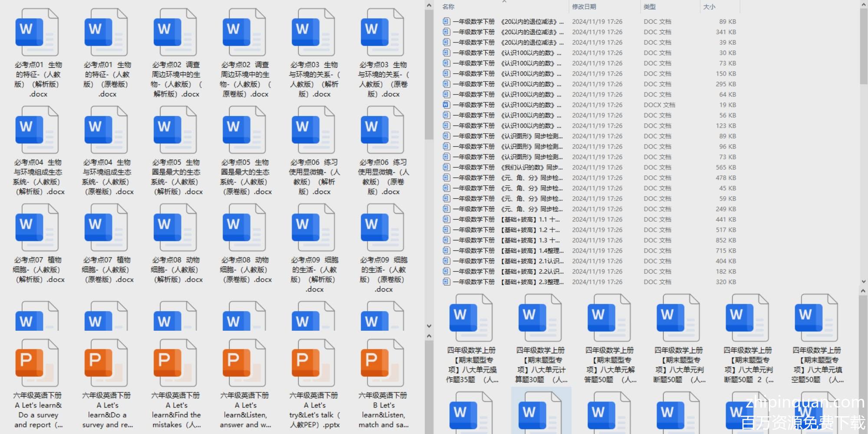Screen dimensions: 868x434
Task: Select the 《认识100以内的数》 row sized 295 KB
Action: (x=589, y=84)
